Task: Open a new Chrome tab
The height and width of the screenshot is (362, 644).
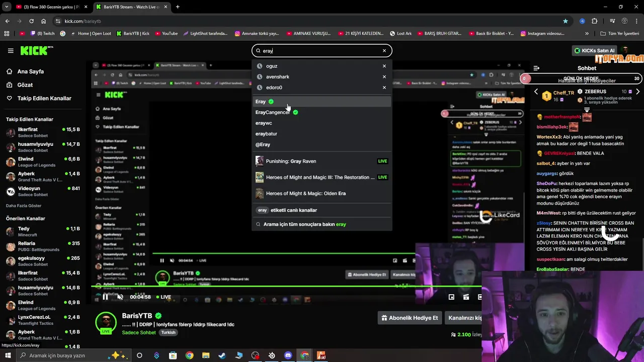Action: click(177, 7)
